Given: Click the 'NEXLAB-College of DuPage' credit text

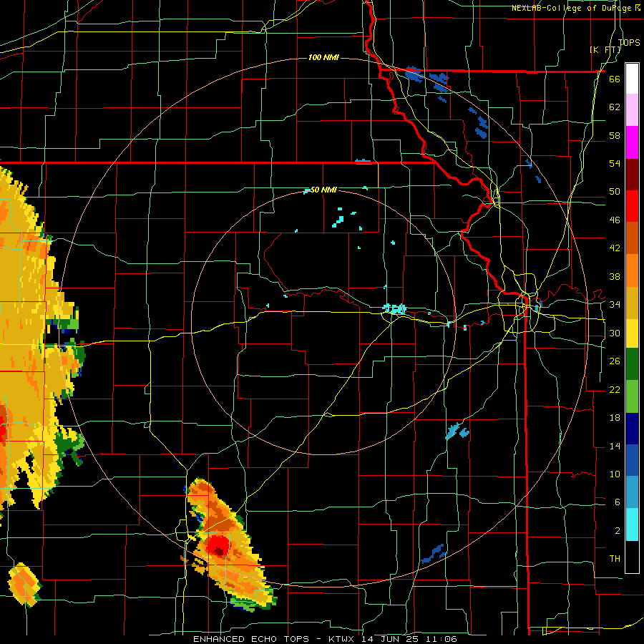Looking at the screenshot, I should [x=572, y=8].
